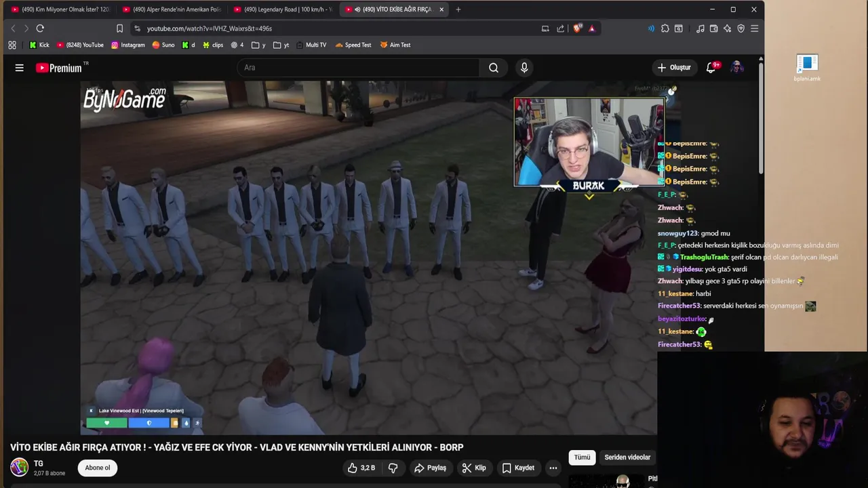Click the address bar URL

tap(210, 28)
